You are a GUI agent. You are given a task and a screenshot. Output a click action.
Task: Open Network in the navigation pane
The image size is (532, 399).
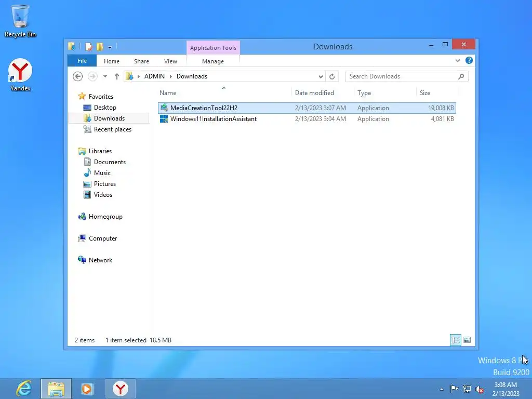click(100, 260)
